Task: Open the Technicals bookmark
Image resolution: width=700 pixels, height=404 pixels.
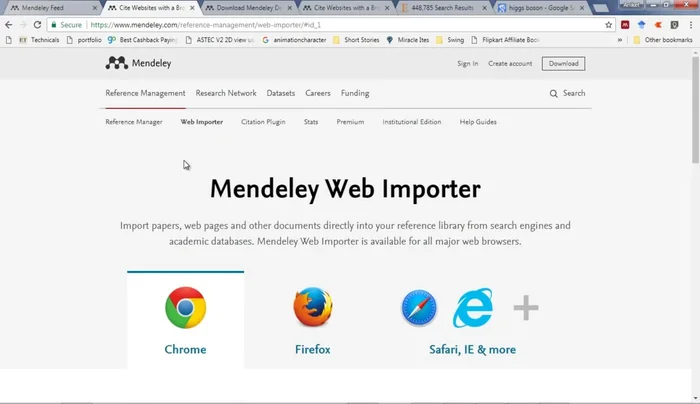Action: click(x=39, y=40)
